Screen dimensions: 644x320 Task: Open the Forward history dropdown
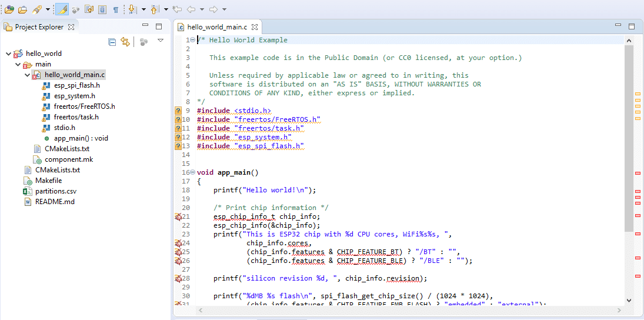click(224, 9)
